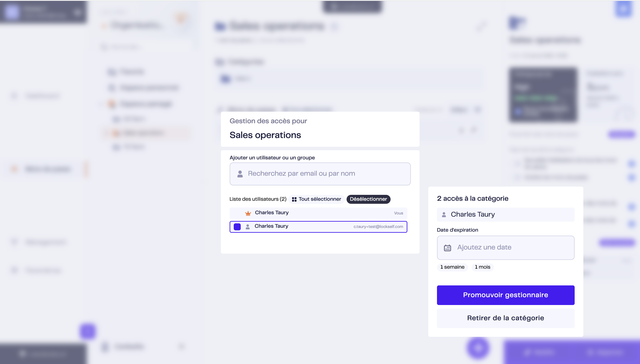Image resolution: width=640 pixels, height=364 pixels.
Task: Open the blurred account switcher arrow at top-left
Action: tap(78, 12)
